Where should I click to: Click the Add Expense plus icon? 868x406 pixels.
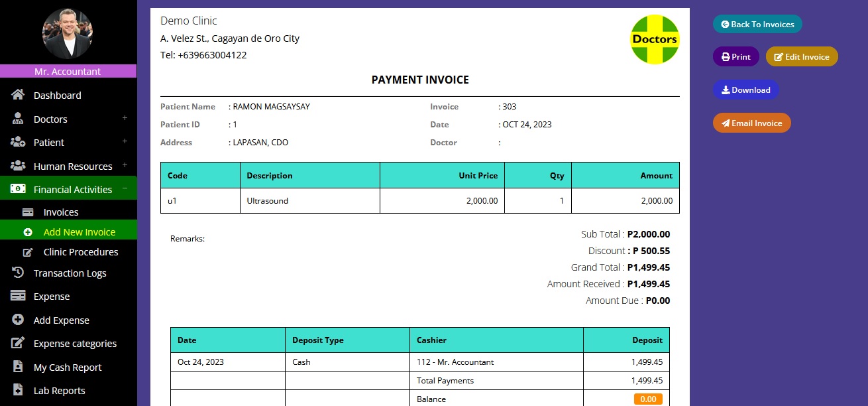tap(18, 320)
